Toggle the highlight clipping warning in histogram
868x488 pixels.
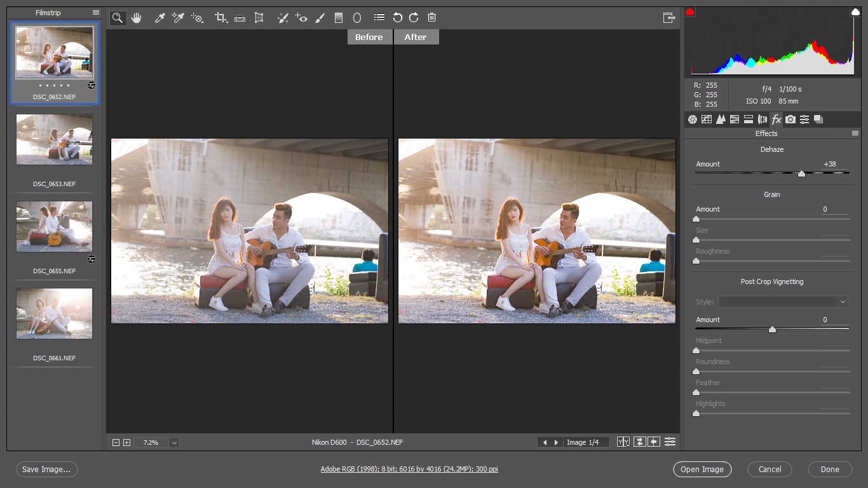855,12
